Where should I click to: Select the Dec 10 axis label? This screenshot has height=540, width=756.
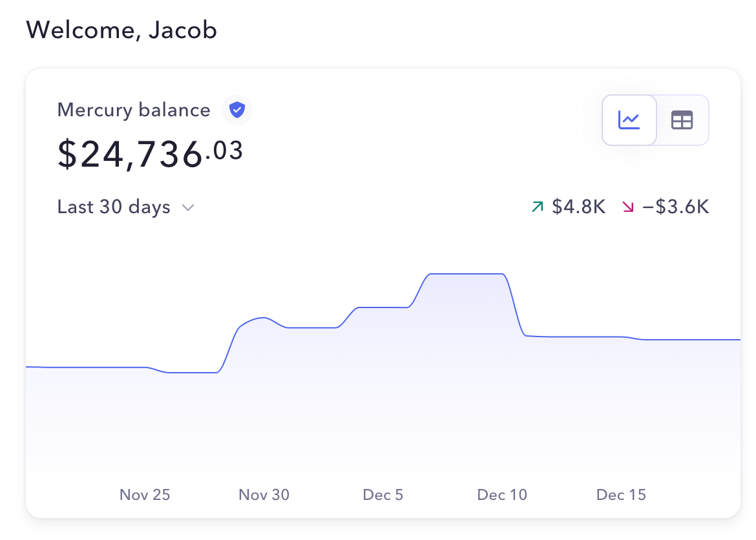coord(502,494)
